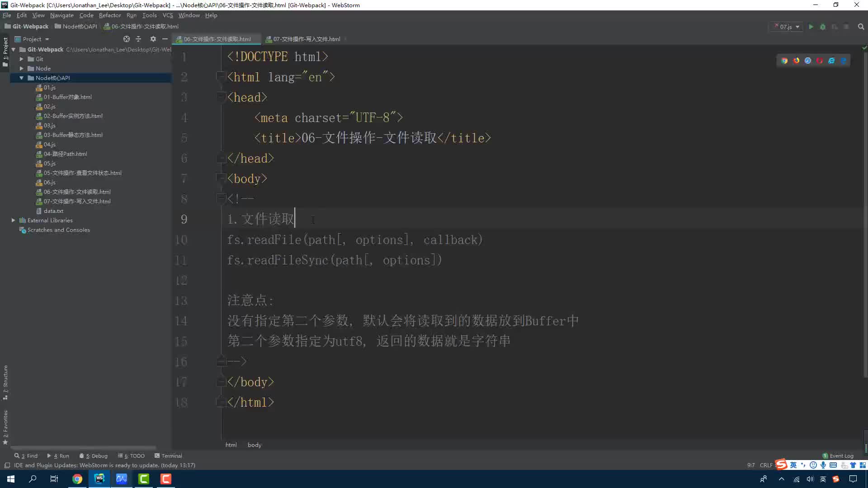Open the 5: Debug tool window
The image size is (868, 488).
[94, 456]
